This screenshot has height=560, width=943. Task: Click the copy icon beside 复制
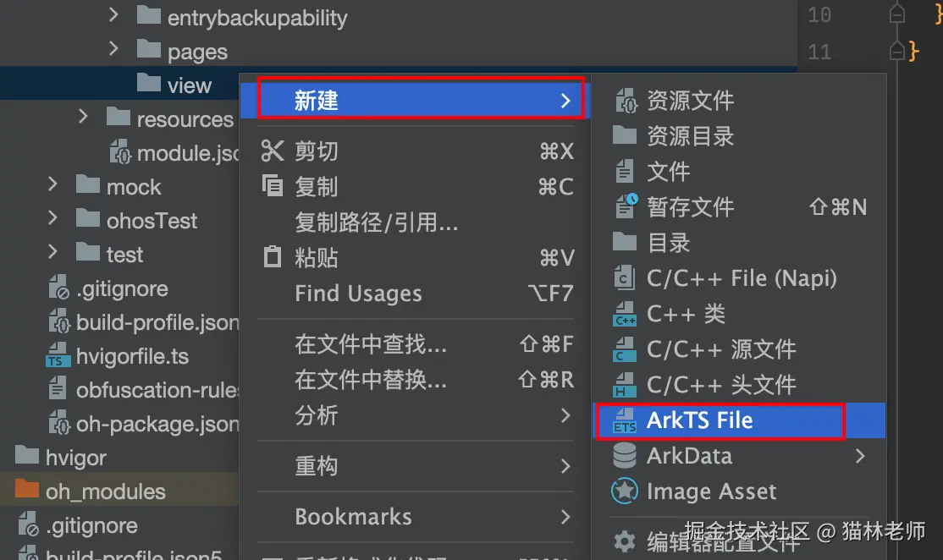(x=273, y=185)
